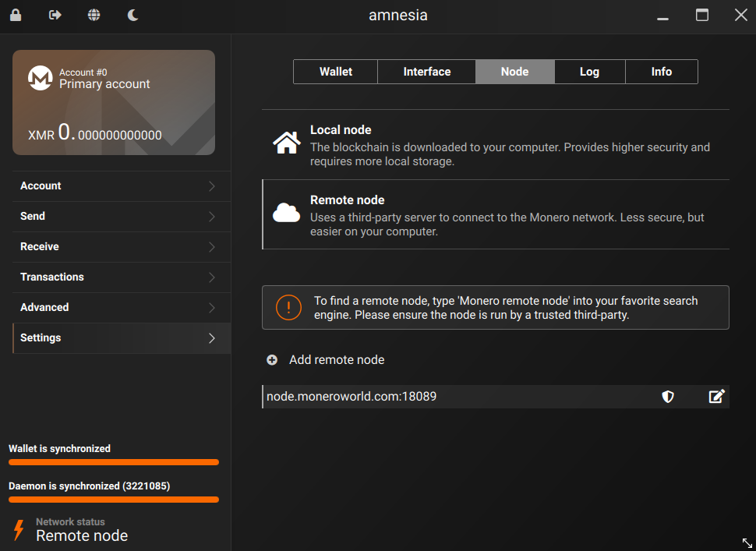This screenshot has height=551, width=756.
Task: Lock the wallet with the padlock icon
Action: click(16, 15)
